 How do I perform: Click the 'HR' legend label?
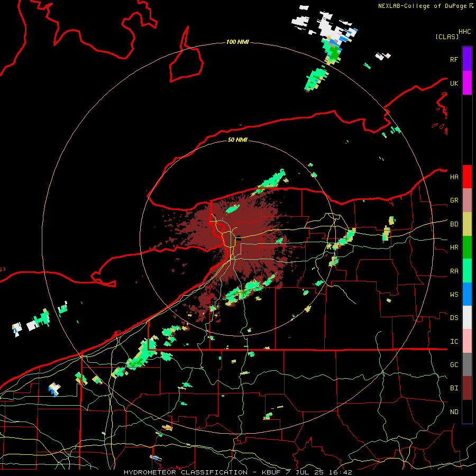click(454, 248)
